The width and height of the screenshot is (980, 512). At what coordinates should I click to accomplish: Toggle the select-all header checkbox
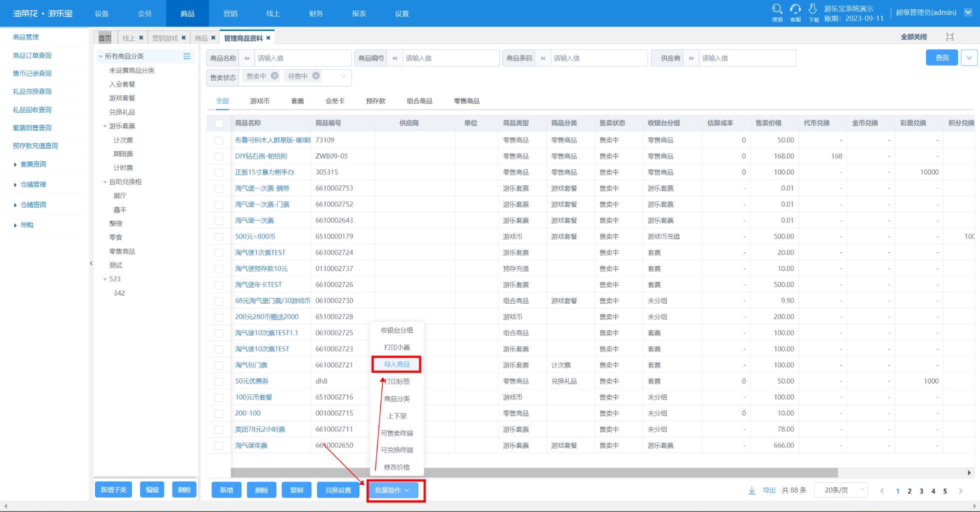[219, 123]
